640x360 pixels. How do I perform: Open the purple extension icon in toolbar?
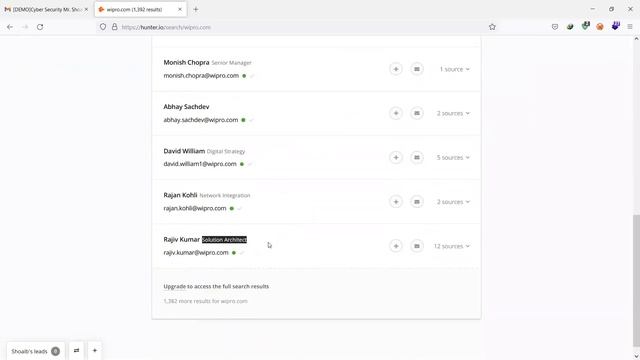[615, 26]
